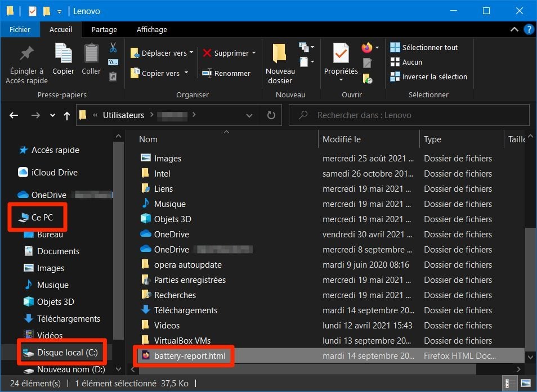Click the Propriétés checkmark icon
Screen dimensions: 537x392
pos(341,53)
